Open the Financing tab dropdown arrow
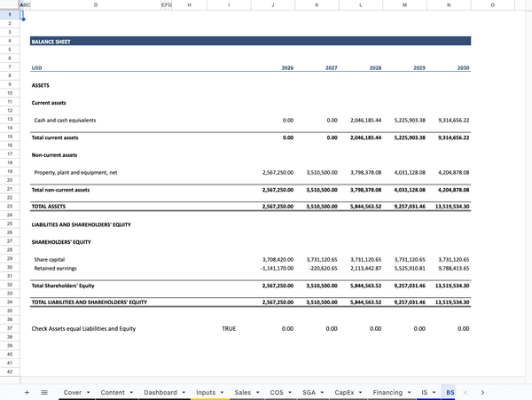The image size is (532, 400). [x=410, y=392]
